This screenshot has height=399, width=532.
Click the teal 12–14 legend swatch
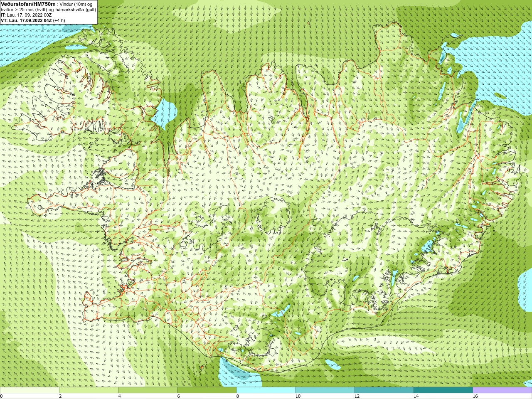[384, 390]
